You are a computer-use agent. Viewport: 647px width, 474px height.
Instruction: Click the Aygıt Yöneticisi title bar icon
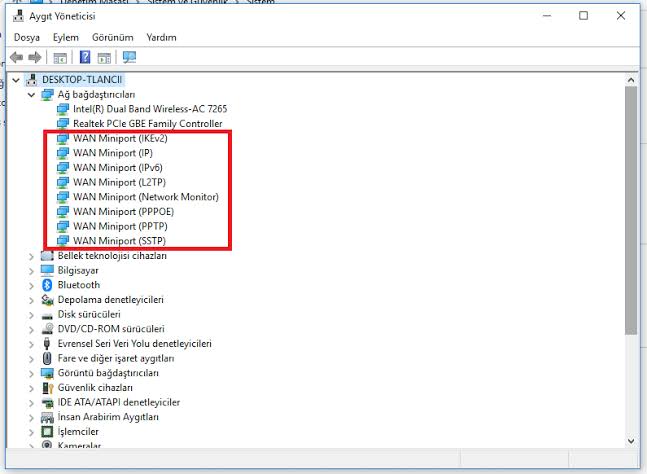(19, 16)
